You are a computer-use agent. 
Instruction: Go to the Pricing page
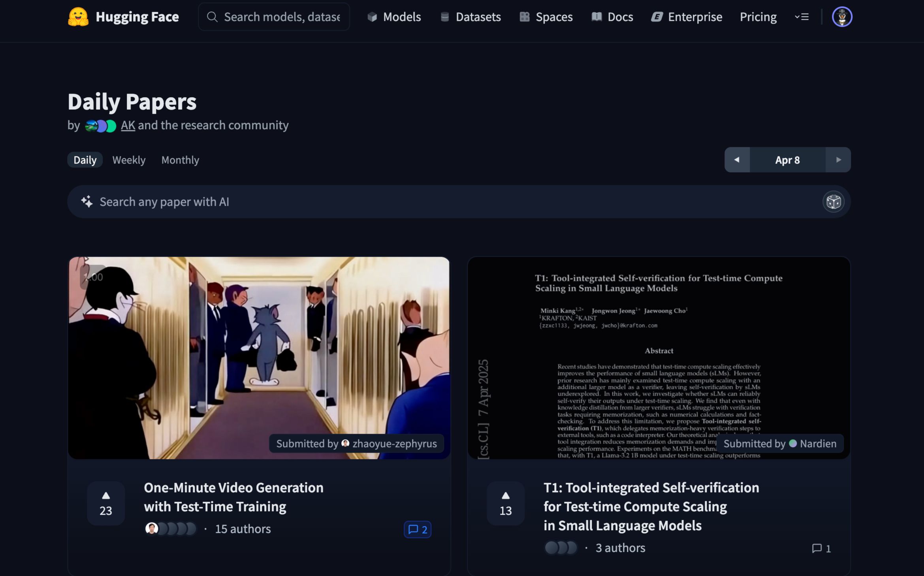click(x=758, y=17)
